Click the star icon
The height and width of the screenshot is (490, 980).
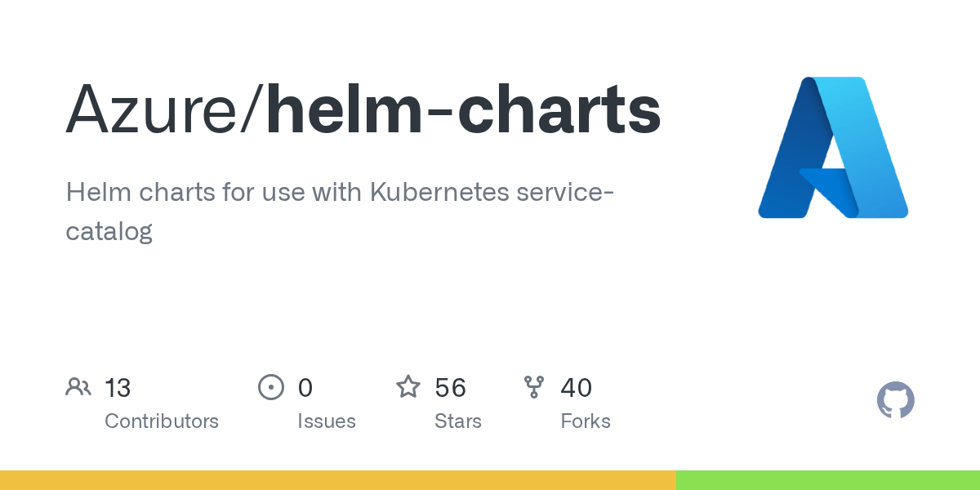(408, 387)
